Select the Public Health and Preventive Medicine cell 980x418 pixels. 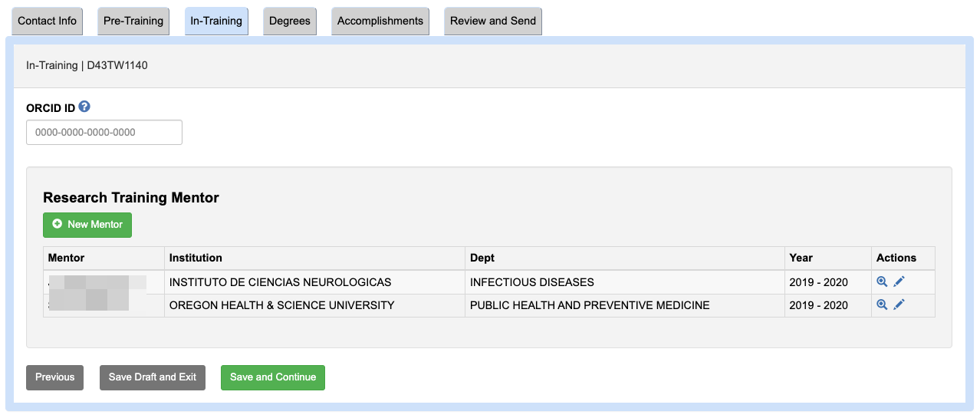590,305
